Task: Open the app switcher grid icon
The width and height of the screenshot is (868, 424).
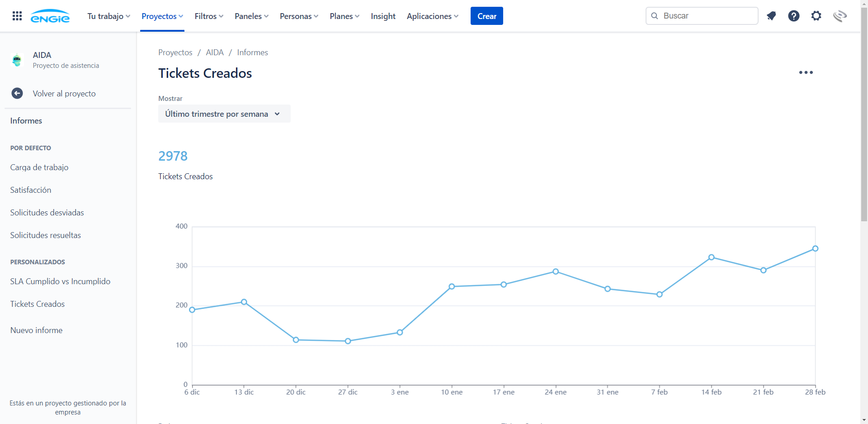Action: [x=17, y=16]
